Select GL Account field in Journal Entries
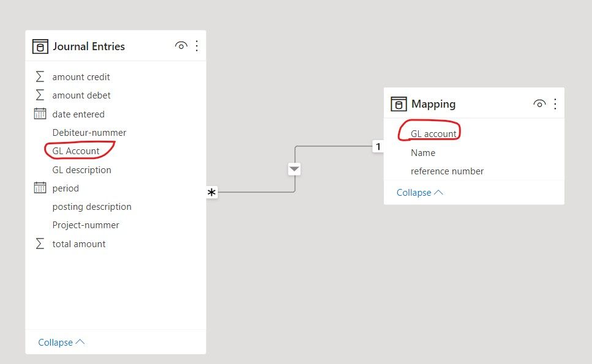The image size is (592, 364). (76, 151)
